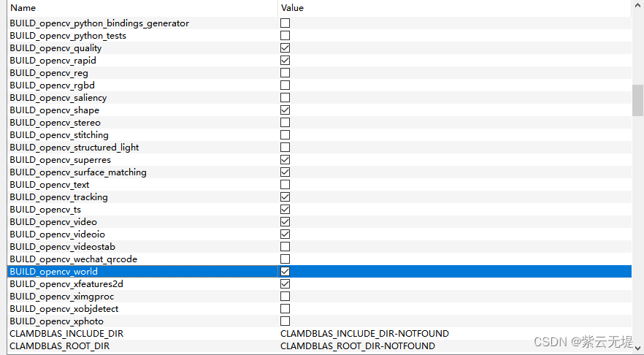
Task: Disable BUILD_opencv_surface_matching checkbox
Action: (285, 172)
